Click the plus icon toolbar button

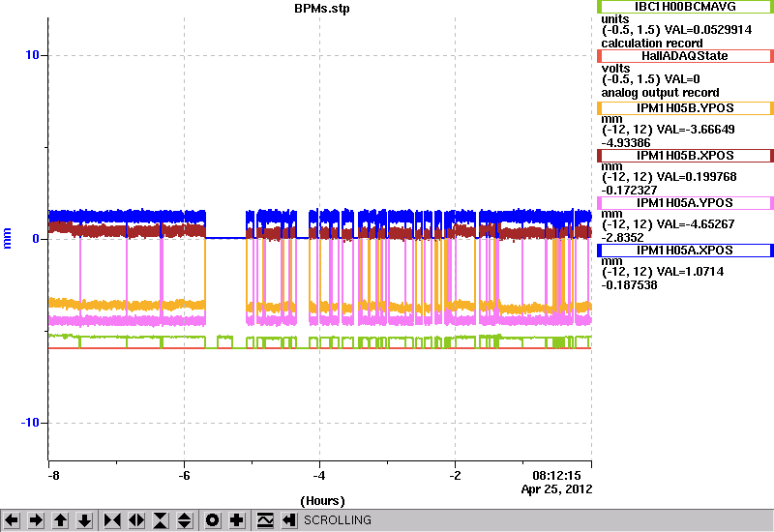point(237,520)
